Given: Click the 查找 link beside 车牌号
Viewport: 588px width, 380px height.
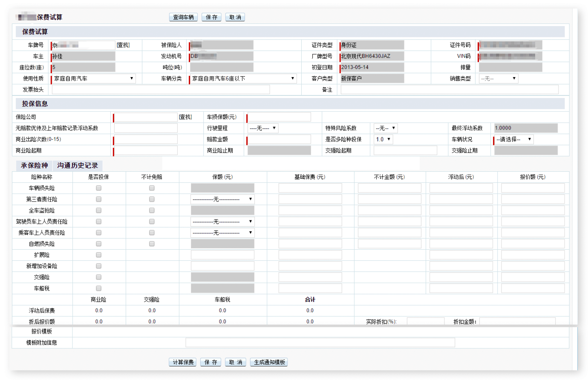Looking at the screenshot, I should click(x=123, y=45).
